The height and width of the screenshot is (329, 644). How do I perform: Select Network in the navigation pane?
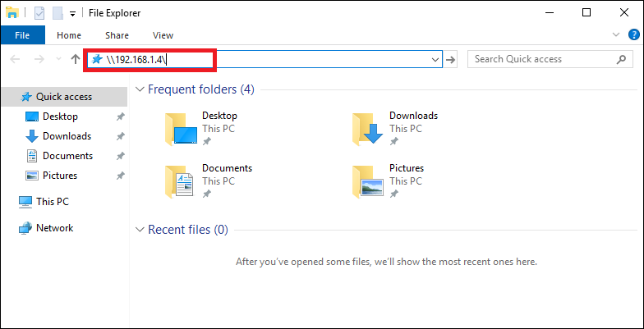[x=54, y=228]
